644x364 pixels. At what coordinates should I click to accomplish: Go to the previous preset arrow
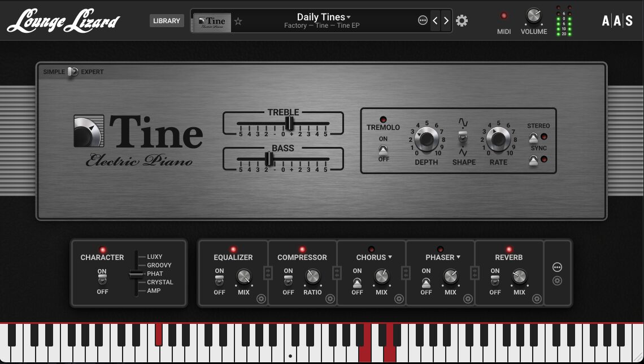pyautogui.click(x=435, y=21)
